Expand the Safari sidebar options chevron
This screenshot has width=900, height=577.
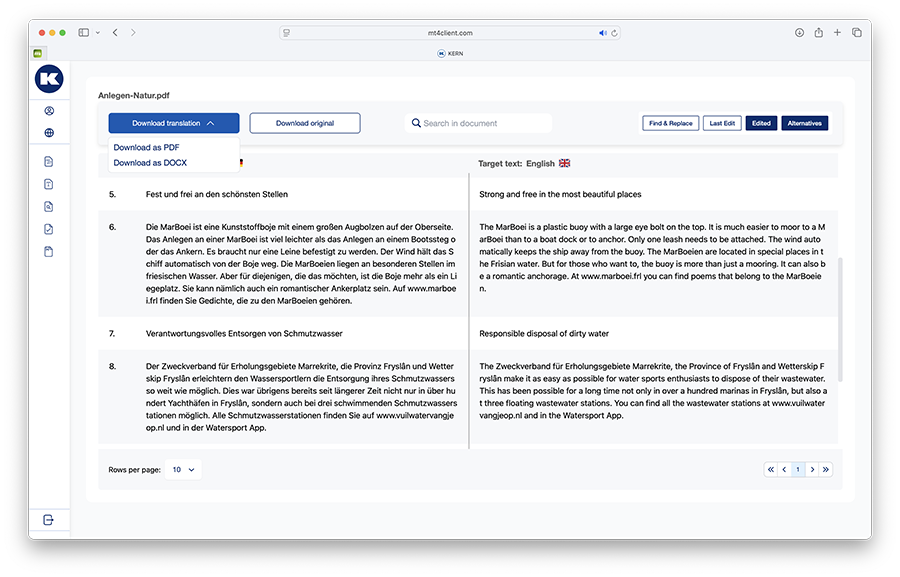tap(98, 33)
